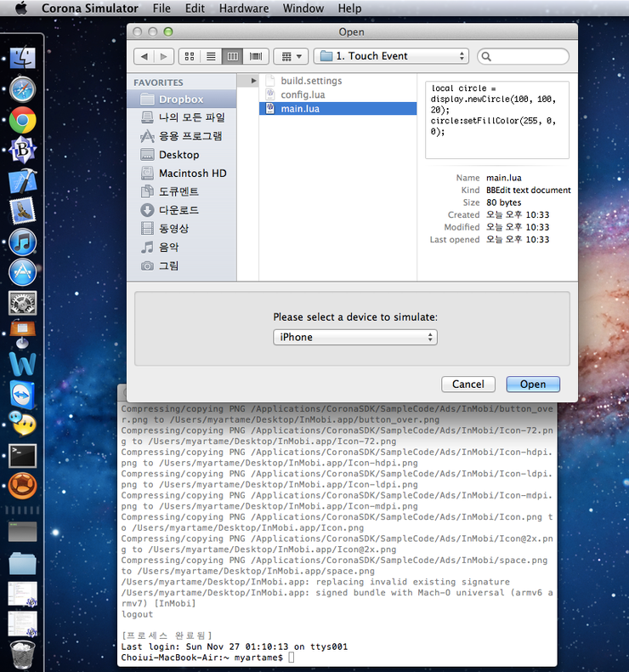This screenshot has height=672, width=629.
Task: Go forward in the Open dialog
Action: point(163,57)
